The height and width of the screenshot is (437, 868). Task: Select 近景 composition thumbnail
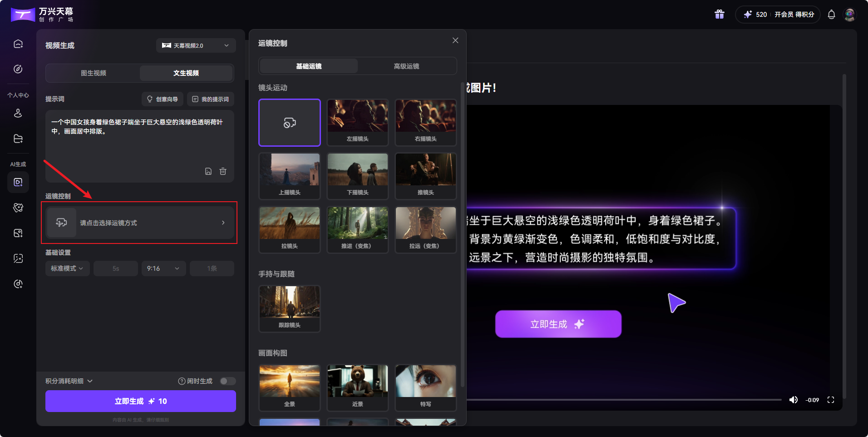[x=358, y=388]
